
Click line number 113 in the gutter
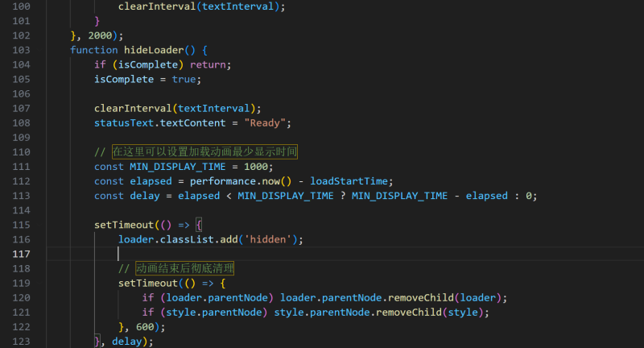click(19, 210)
